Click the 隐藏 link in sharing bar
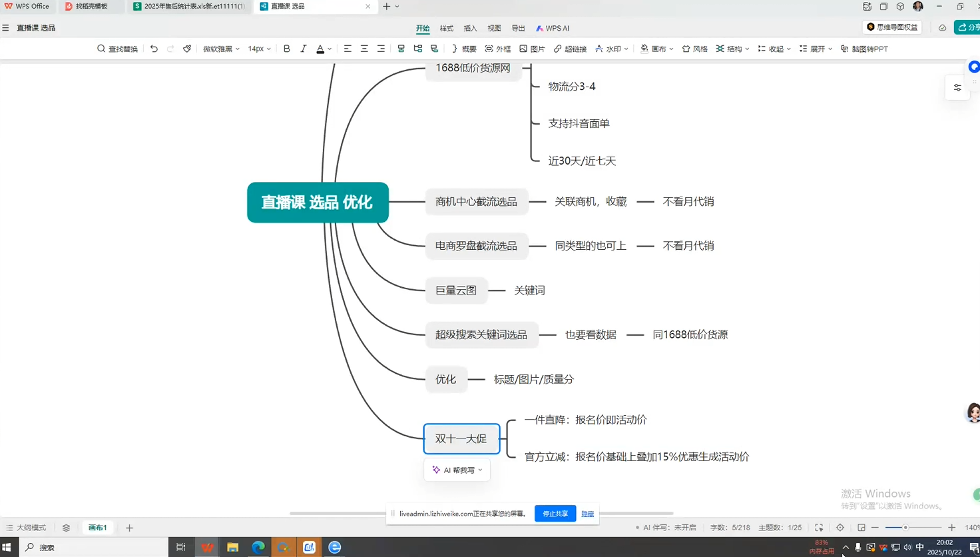 (587, 514)
